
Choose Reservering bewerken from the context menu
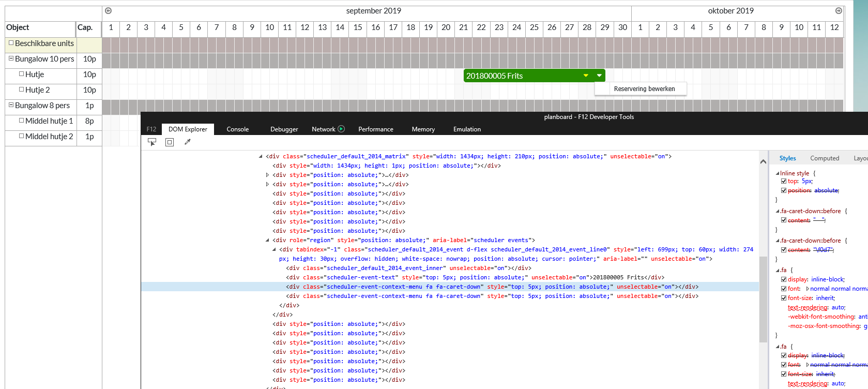(641, 89)
